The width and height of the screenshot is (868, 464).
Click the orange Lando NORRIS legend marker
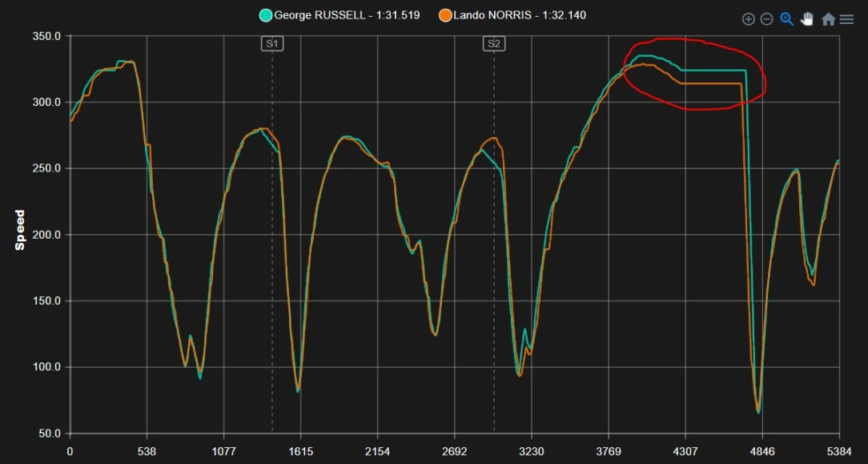tap(445, 15)
